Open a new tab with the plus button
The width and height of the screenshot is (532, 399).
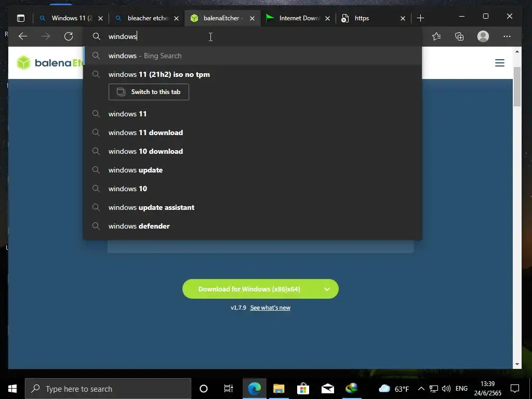tap(420, 18)
